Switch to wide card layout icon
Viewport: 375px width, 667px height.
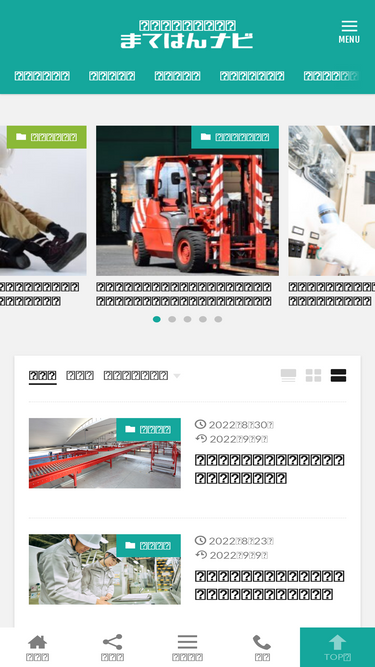pos(288,376)
